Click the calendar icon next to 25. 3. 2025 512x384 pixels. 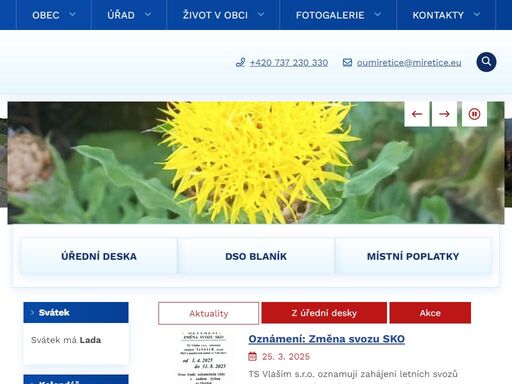pos(253,356)
